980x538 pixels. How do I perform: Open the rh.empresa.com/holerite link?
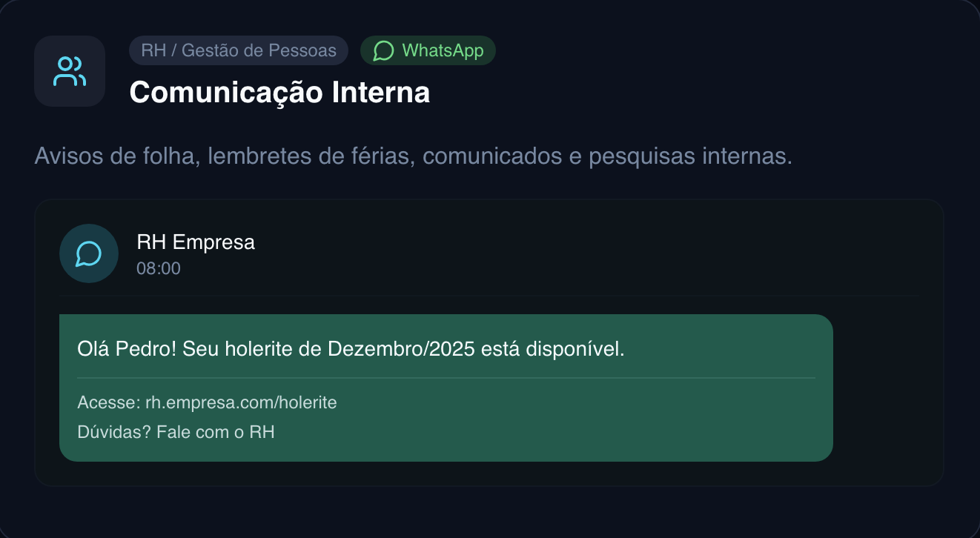tap(241, 402)
